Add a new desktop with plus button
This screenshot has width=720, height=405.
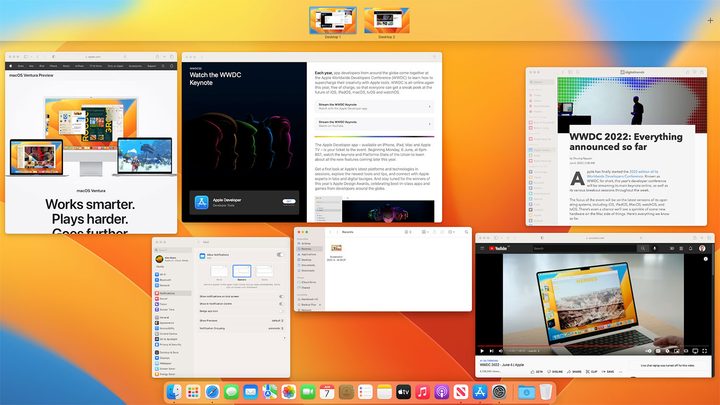(710, 20)
